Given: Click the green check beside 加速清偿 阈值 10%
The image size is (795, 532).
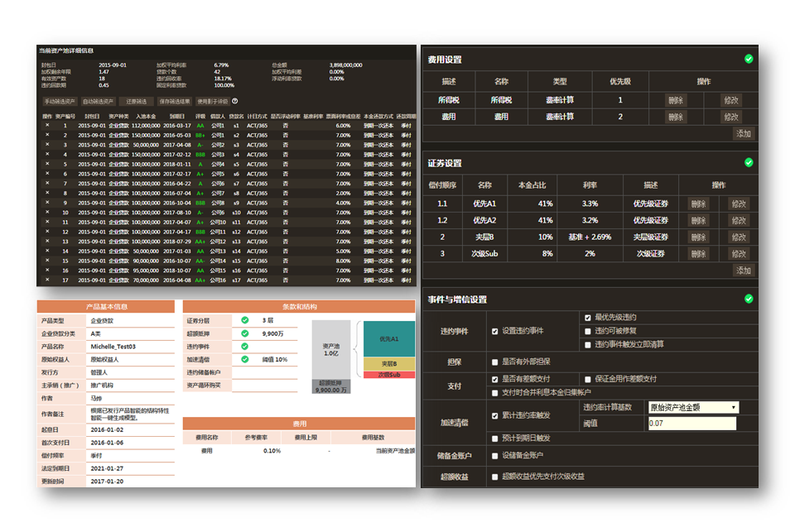Looking at the screenshot, I should (245, 359).
